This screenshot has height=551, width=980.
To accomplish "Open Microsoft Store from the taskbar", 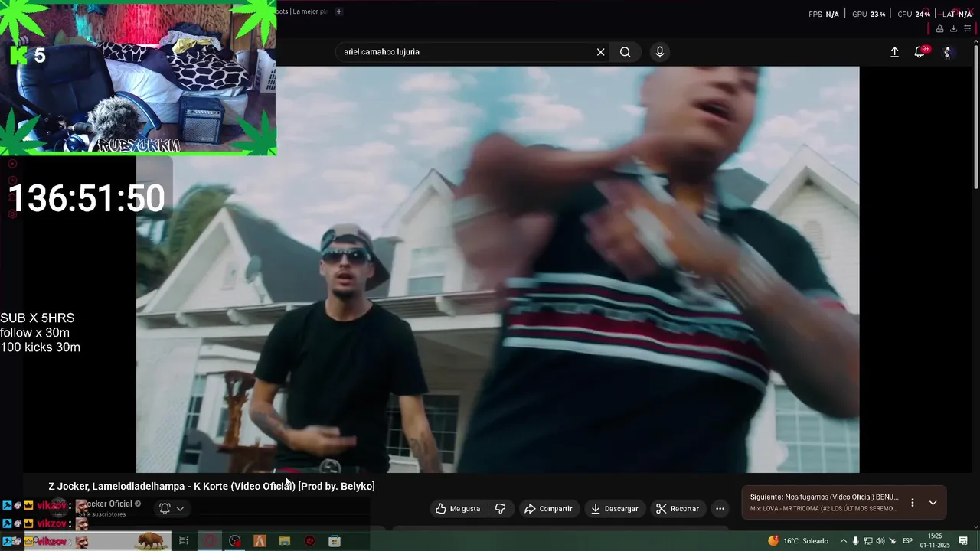I will tap(335, 541).
